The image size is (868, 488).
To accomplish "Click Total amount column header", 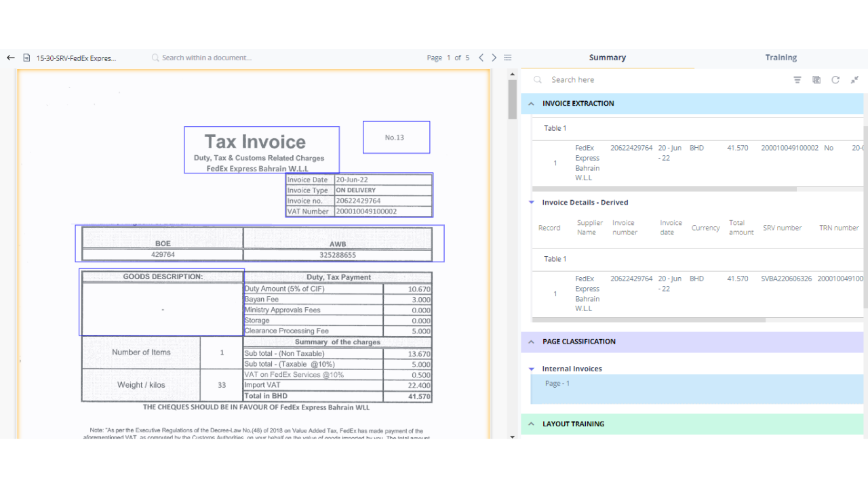I will click(741, 228).
